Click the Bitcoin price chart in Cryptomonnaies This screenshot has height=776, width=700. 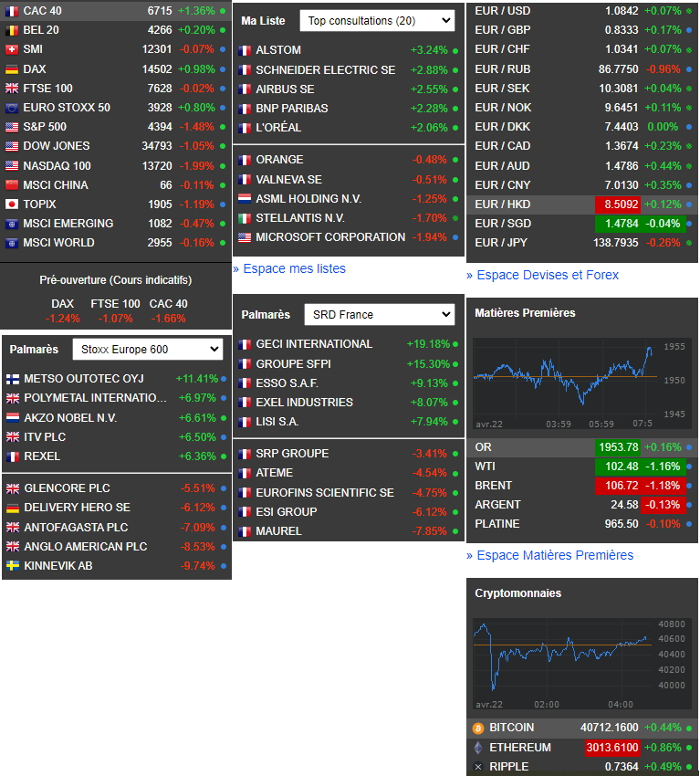coord(581,664)
